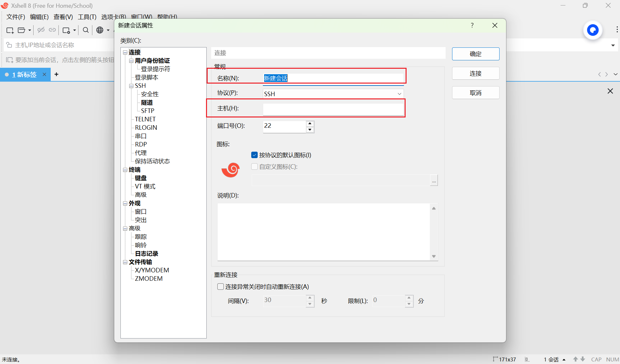Click the reconnect chain icon in toolbar
The image size is (620, 364).
click(52, 30)
